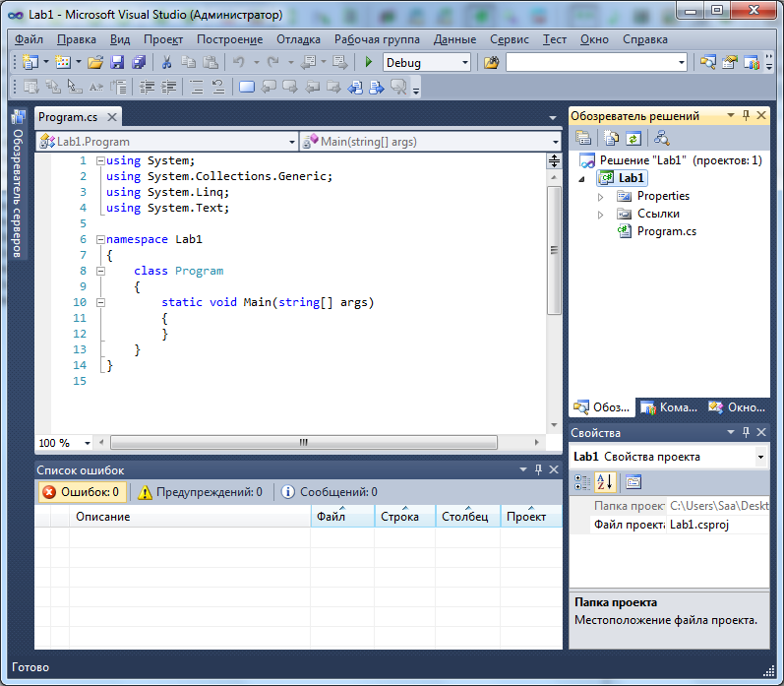Image resolution: width=784 pixels, height=686 pixels.
Task: Open the Обозреватель серверов side tab
Action: [18, 183]
